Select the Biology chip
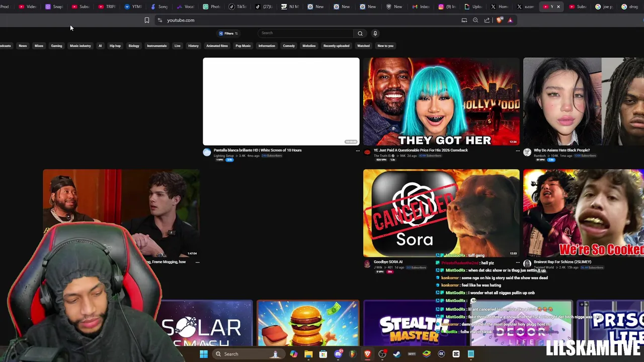The width and height of the screenshot is (644, 362). tap(134, 46)
